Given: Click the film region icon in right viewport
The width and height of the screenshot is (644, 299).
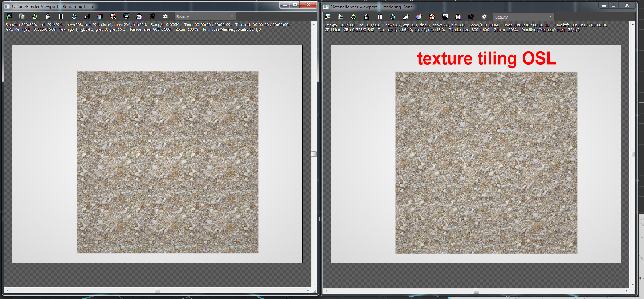Looking at the screenshot, I should [458, 17].
